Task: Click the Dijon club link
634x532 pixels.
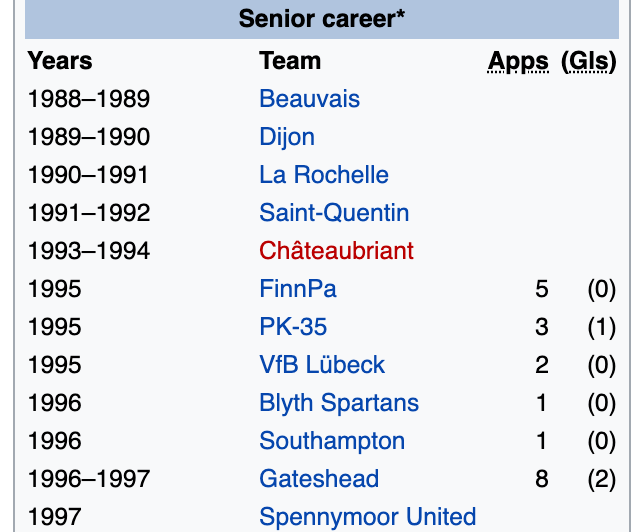Action: 287,137
